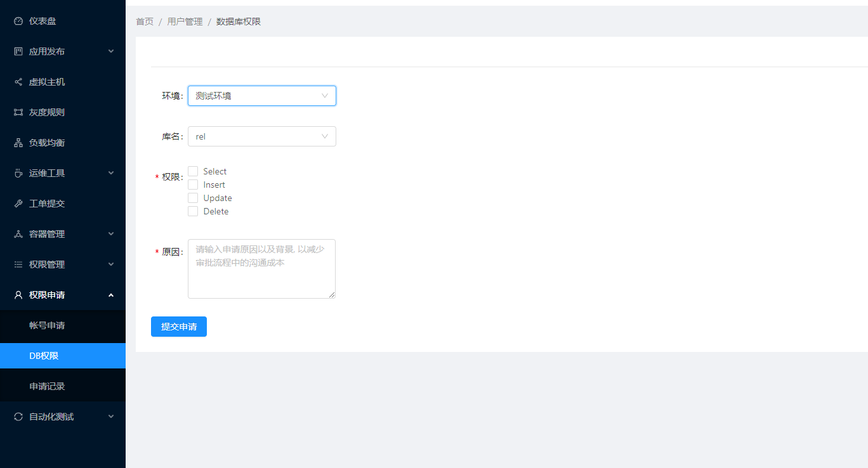The width and height of the screenshot is (868, 468).
Task: Click the share icon beside 虚拟主机
Action: point(18,82)
